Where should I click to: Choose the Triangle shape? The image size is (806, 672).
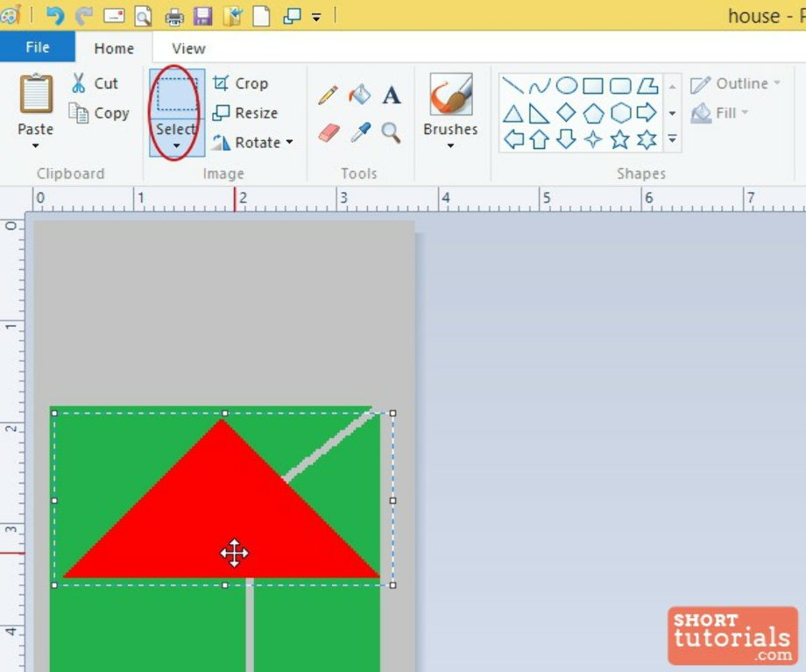513,113
